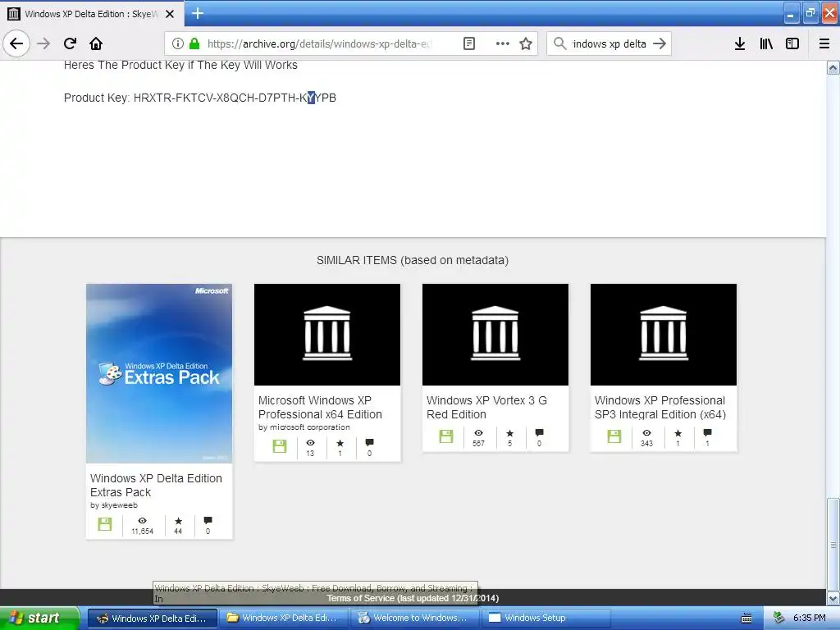
Task: Reload the current page
Action: (x=70, y=43)
